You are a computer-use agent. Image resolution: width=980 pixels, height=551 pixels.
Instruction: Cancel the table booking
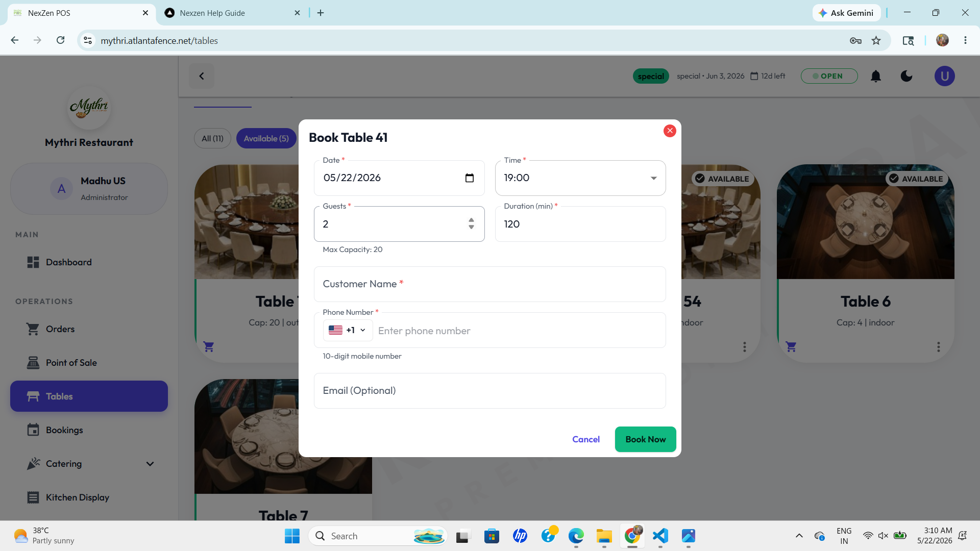coord(585,439)
